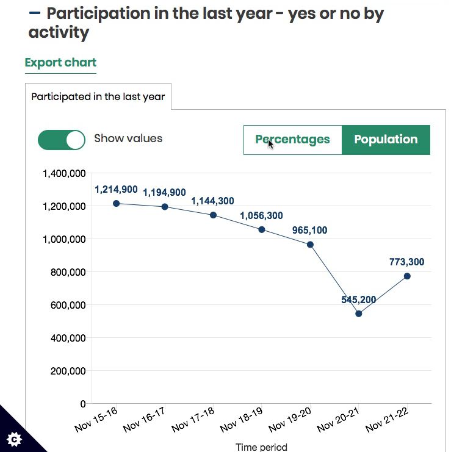Click the cookie settings gear icon

point(14,439)
